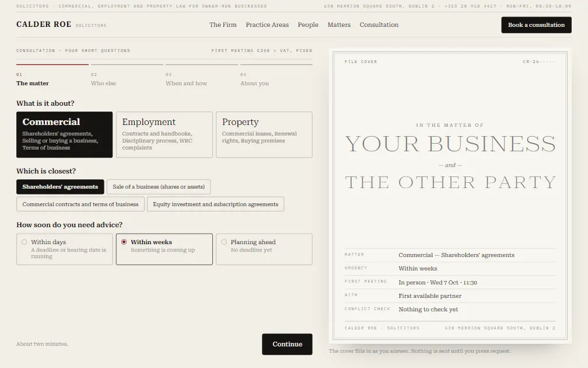Click the Book a consultation button

pyautogui.click(x=536, y=25)
